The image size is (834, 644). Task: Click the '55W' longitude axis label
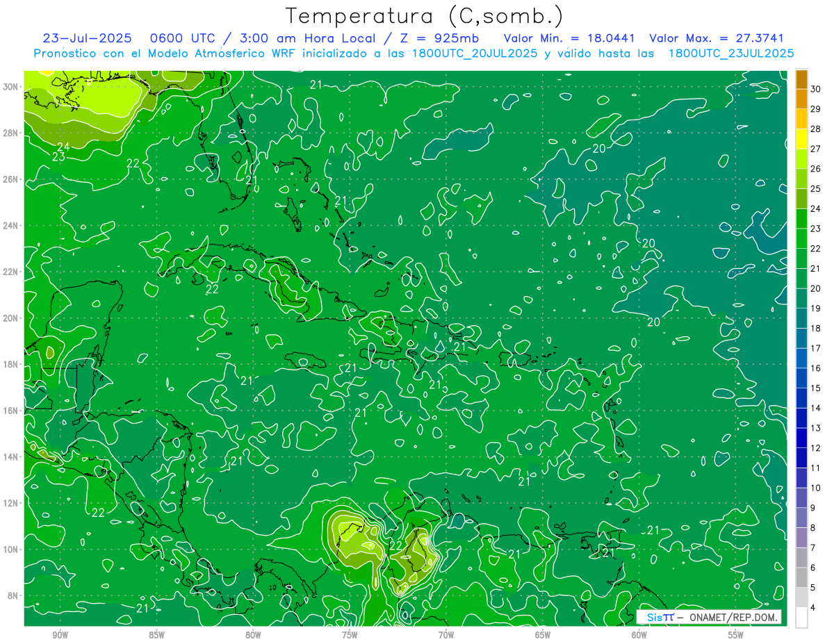point(736,635)
